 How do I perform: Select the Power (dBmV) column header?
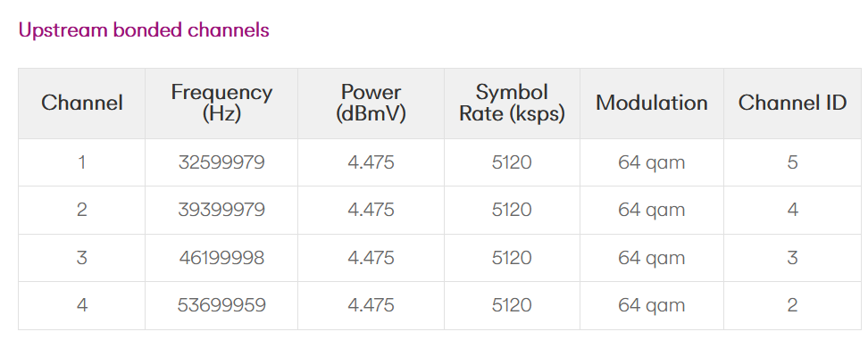pos(371,103)
